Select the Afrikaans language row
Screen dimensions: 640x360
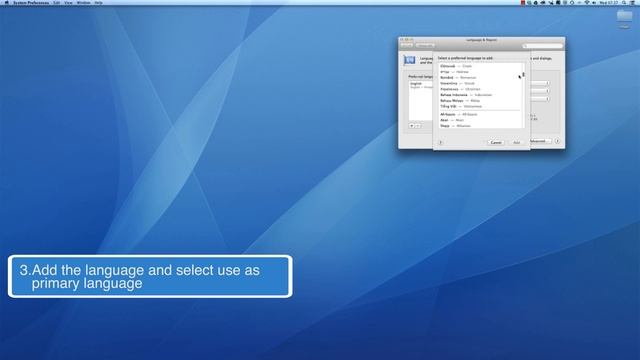pos(480,114)
